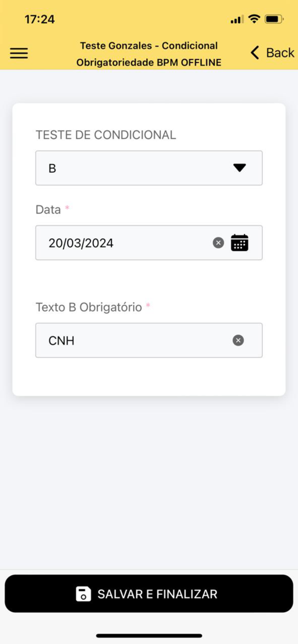Select the title Teste Gonzales - Condicional

click(149, 46)
